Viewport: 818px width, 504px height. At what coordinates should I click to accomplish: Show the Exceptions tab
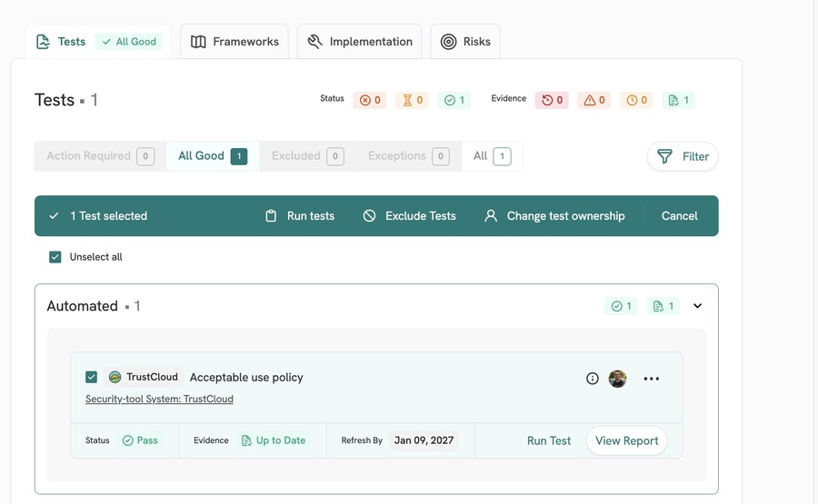click(x=408, y=156)
